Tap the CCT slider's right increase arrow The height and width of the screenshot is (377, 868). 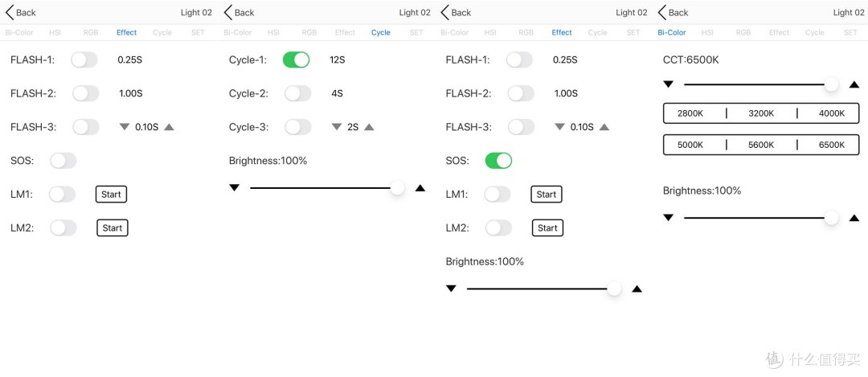click(854, 84)
